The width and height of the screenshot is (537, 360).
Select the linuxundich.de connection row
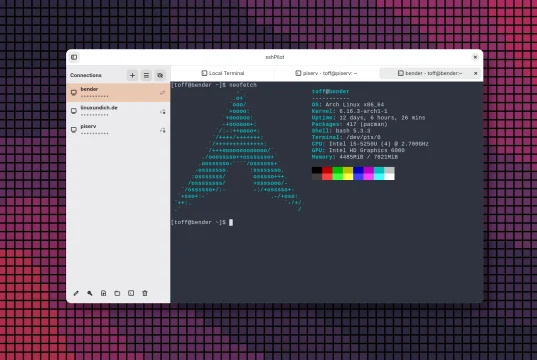pos(118,111)
